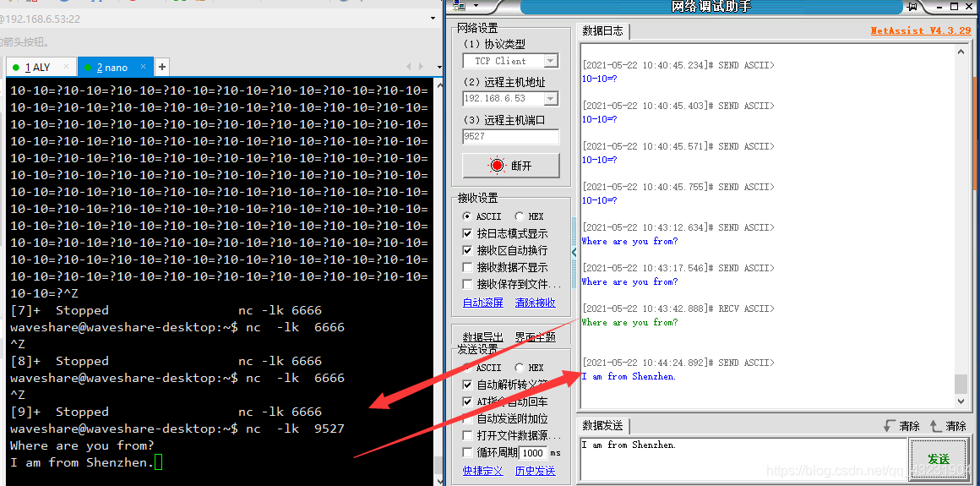Enable 循环周期 checkbox
The image size is (980, 486).
pyautogui.click(x=467, y=452)
